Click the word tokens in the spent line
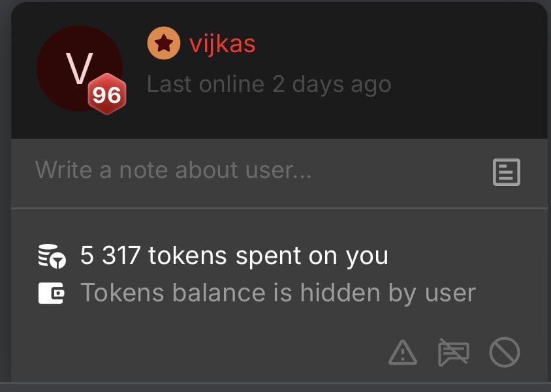The image size is (551, 392). click(x=187, y=256)
